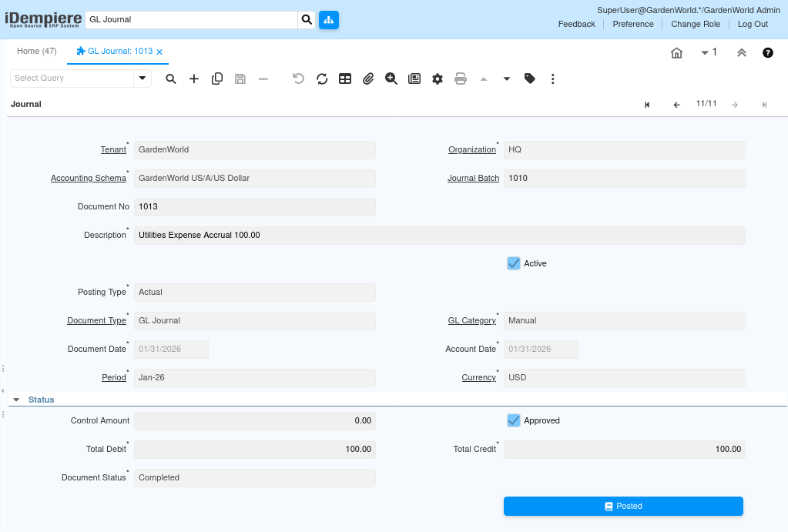Click the Accounting Schema label link
Image resolution: width=788 pixels, height=532 pixels.
pyautogui.click(x=88, y=179)
